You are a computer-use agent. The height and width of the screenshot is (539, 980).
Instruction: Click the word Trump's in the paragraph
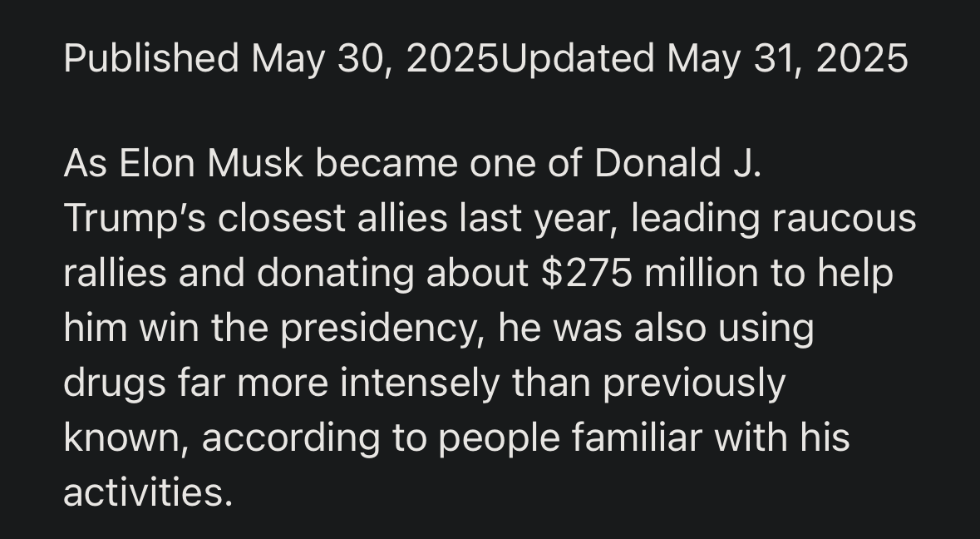coord(135,218)
